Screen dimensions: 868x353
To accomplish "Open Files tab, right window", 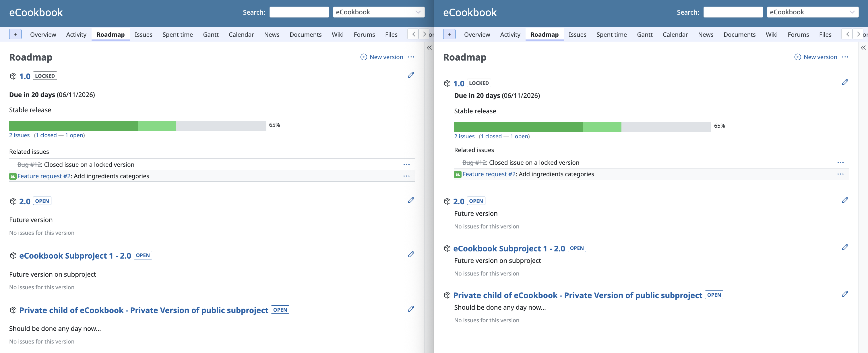I will (825, 35).
